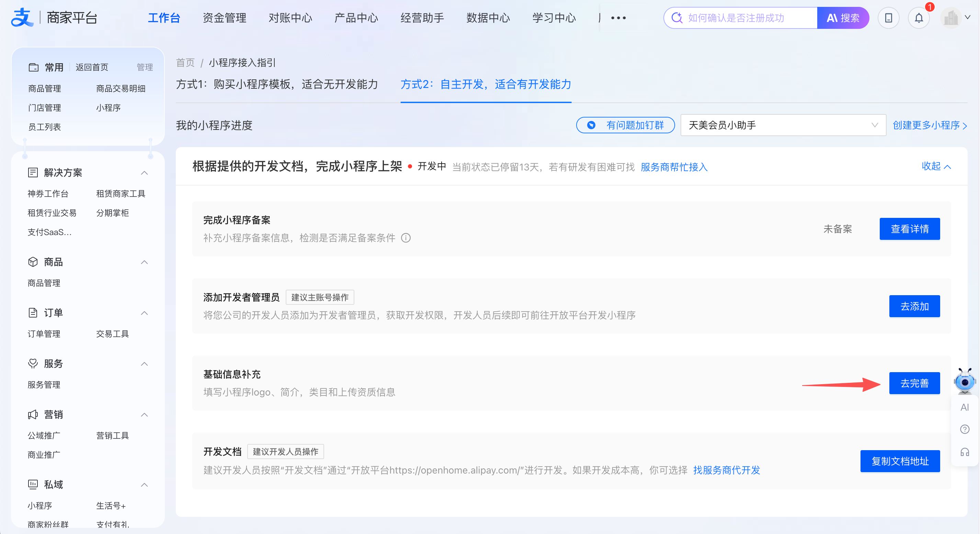Open 对账中心 in top navigation
The width and height of the screenshot is (980, 534).
click(290, 18)
